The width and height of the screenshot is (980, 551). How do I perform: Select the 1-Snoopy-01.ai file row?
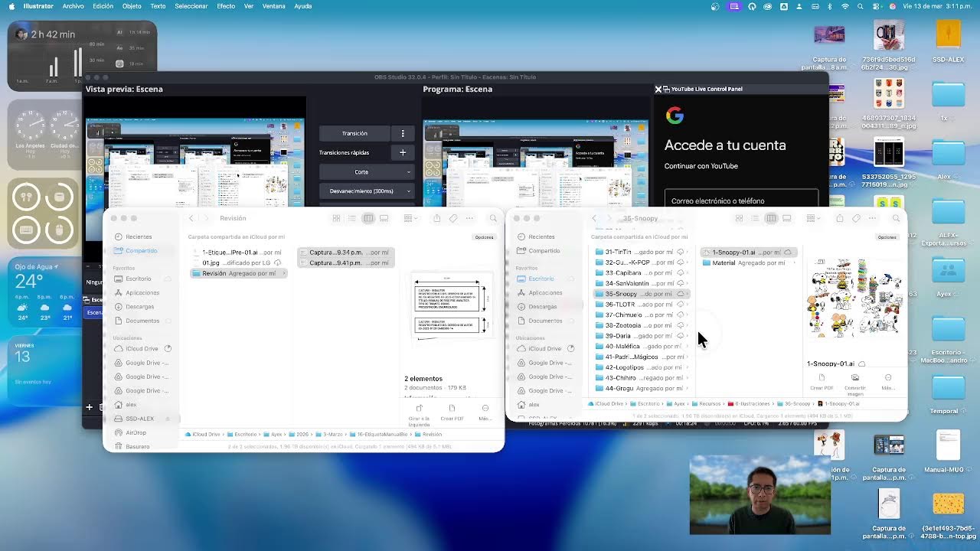749,252
